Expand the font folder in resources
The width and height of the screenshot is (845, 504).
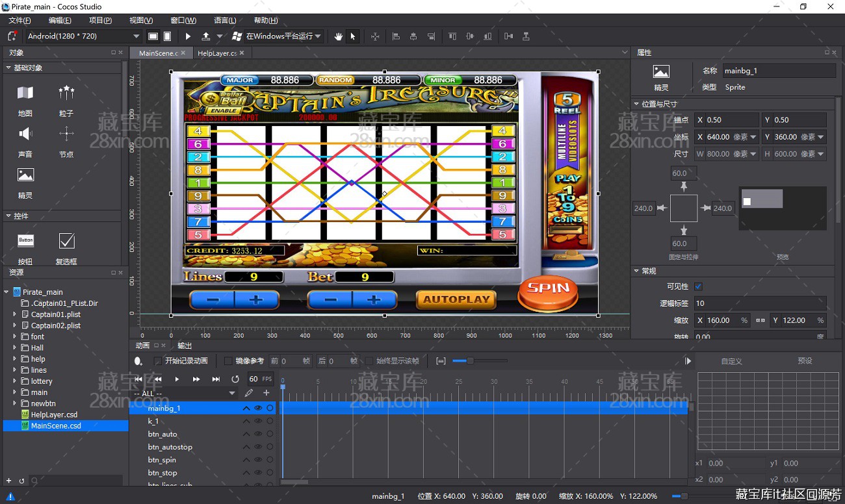point(14,336)
